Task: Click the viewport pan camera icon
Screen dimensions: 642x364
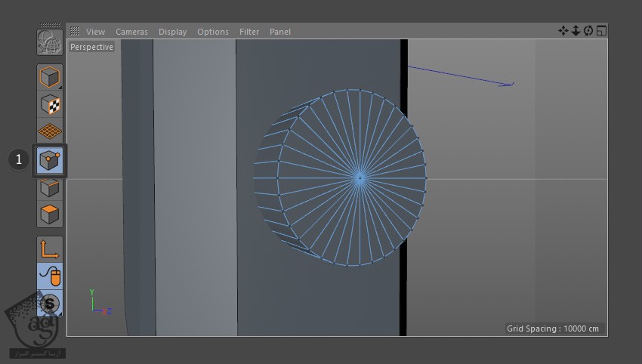Action: point(563,31)
